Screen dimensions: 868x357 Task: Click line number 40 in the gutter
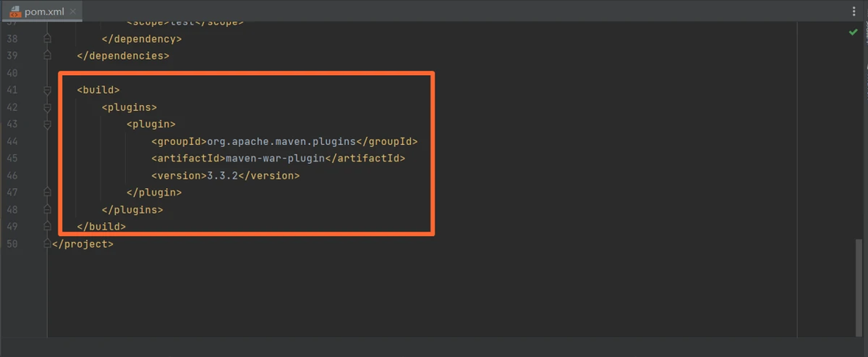coord(11,73)
